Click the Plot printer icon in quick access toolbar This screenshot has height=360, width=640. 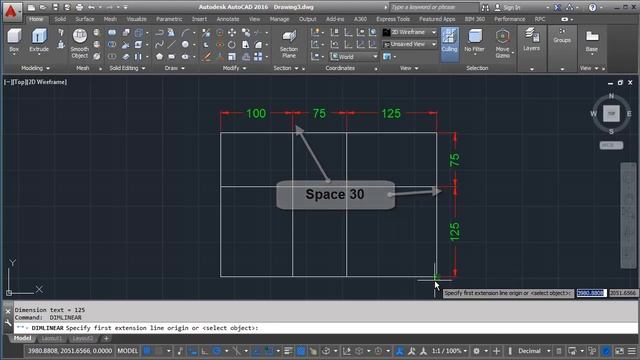tap(80, 7)
